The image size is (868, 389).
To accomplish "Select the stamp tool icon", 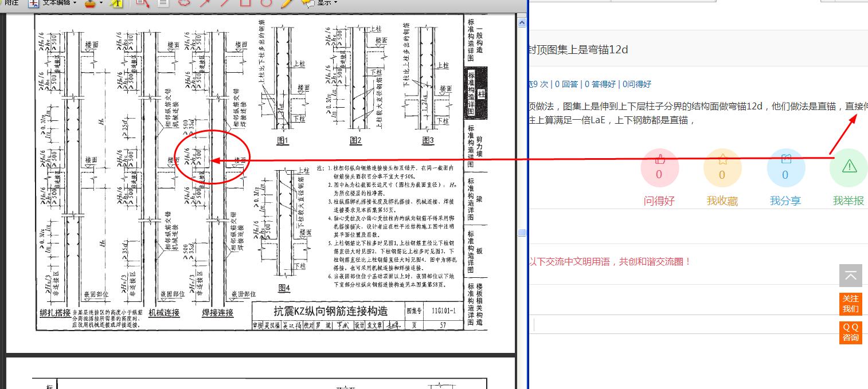I will click(x=89, y=3).
